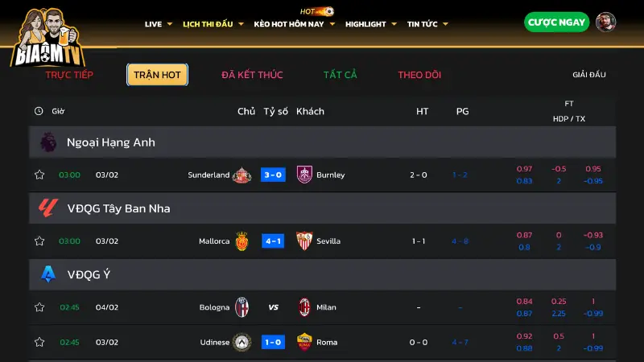Click the Serie A league icon
The height and width of the screenshot is (362, 644).
[x=48, y=274]
